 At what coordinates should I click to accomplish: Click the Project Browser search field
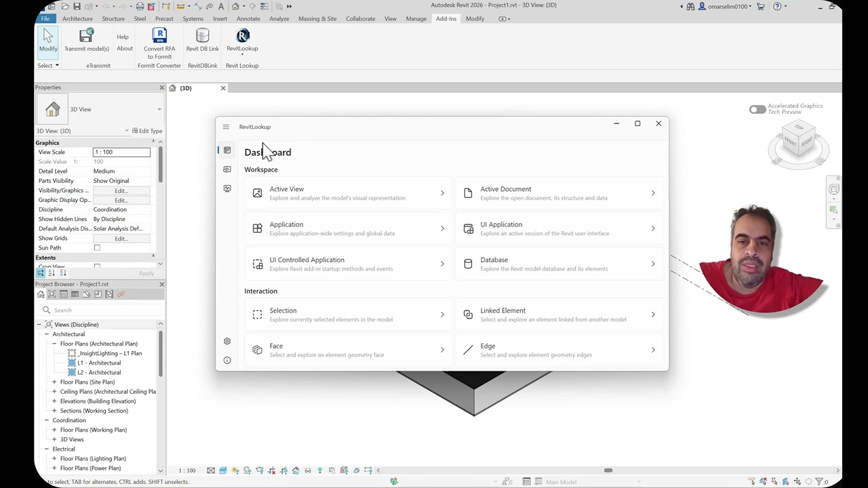tap(100, 310)
